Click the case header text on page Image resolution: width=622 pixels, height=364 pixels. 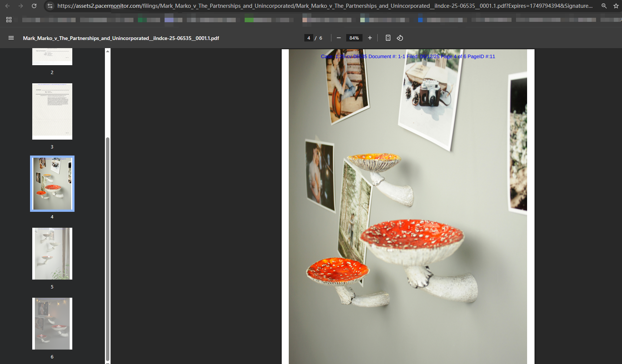[408, 56]
